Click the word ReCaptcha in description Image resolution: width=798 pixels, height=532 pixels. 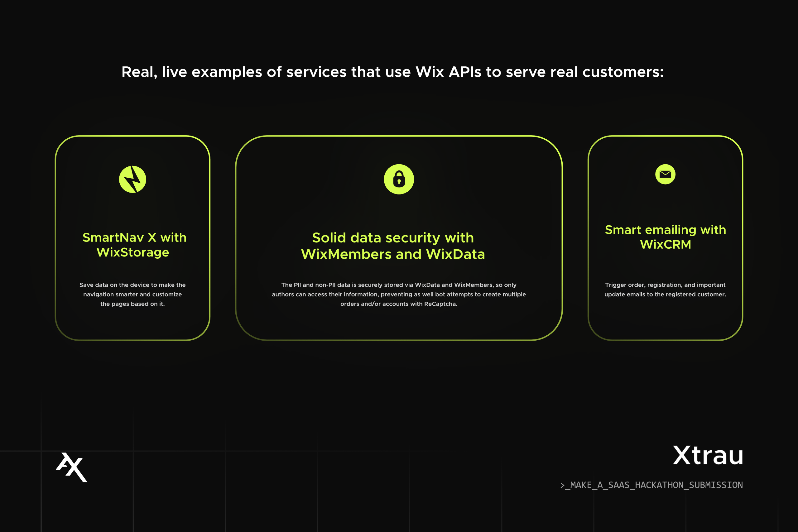tap(440, 304)
